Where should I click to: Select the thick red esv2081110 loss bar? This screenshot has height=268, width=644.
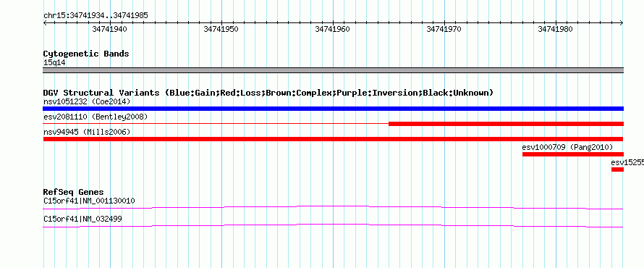[506, 124]
